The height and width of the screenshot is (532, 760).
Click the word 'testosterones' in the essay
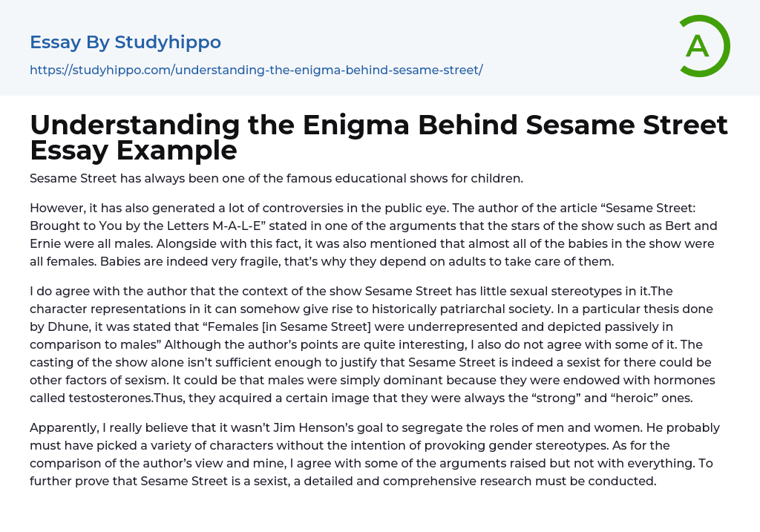pos(91,398)
